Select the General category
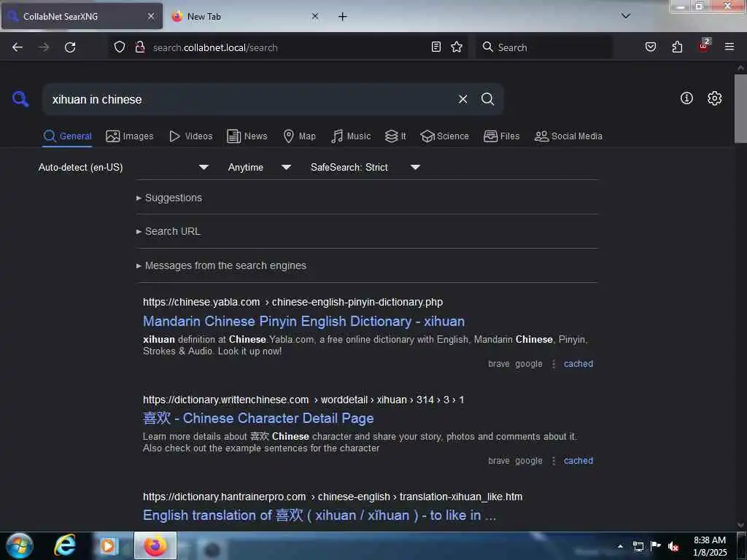This screenshot has height=560, width=747. pyautogui.click(x=67, y=136)
